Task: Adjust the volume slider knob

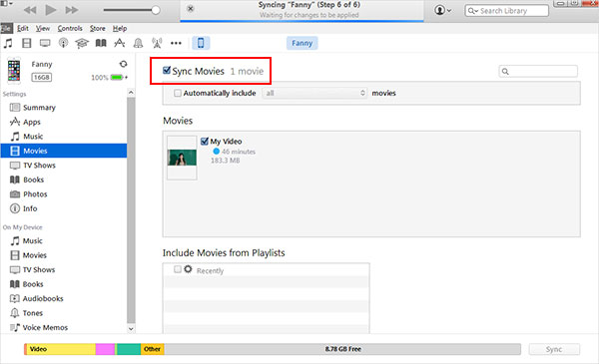Action: (156, 10)
